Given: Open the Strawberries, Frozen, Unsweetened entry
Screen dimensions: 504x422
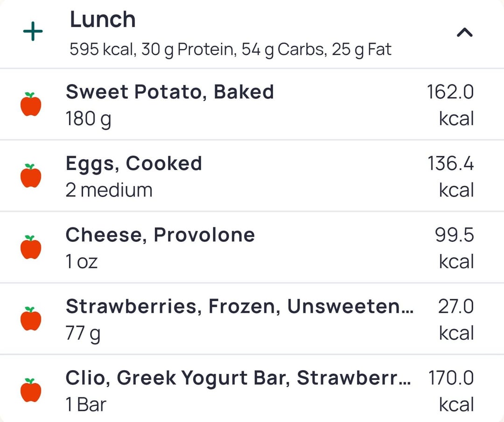Looking at the screenshot, I should point(239,307).
